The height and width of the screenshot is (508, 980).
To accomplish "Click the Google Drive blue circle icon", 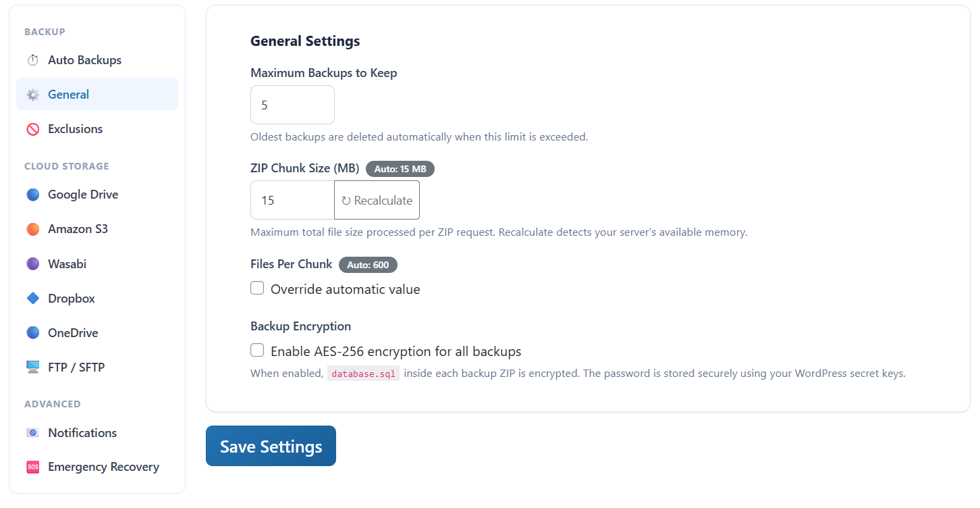I will pos(32,195).
